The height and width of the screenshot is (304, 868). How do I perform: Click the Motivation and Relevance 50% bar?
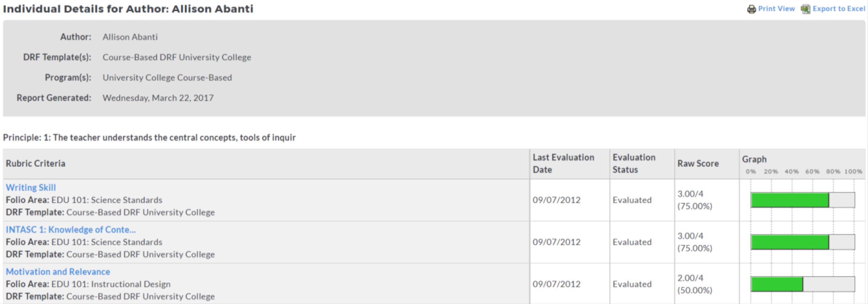tap(777, 284)
